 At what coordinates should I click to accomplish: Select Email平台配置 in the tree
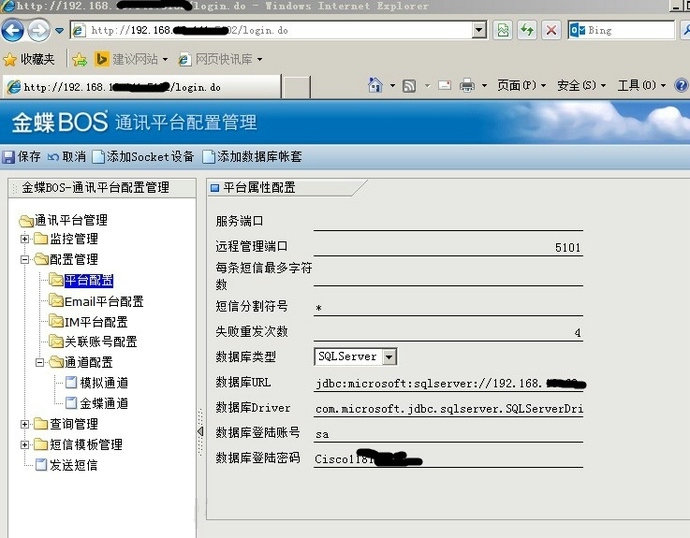click(x=104, y=301)
